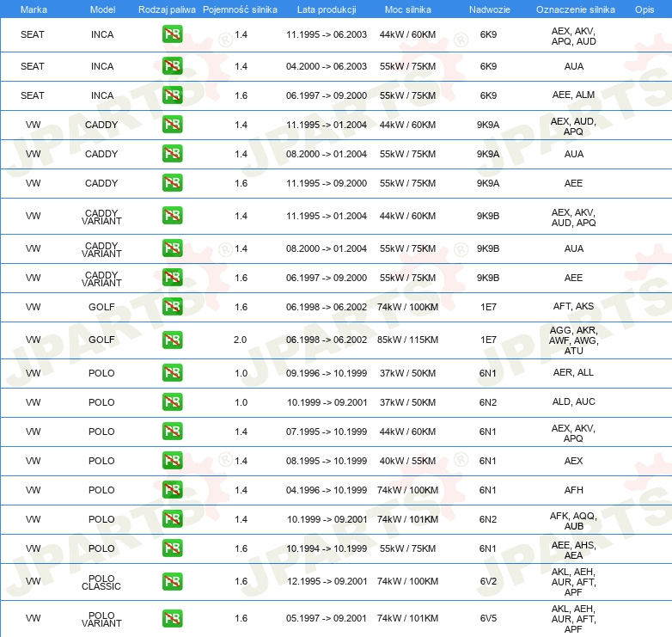The height and width of the screenshot is (637, 672).
Task: Click the Opis column header
Action: click(x=645, y=9)
